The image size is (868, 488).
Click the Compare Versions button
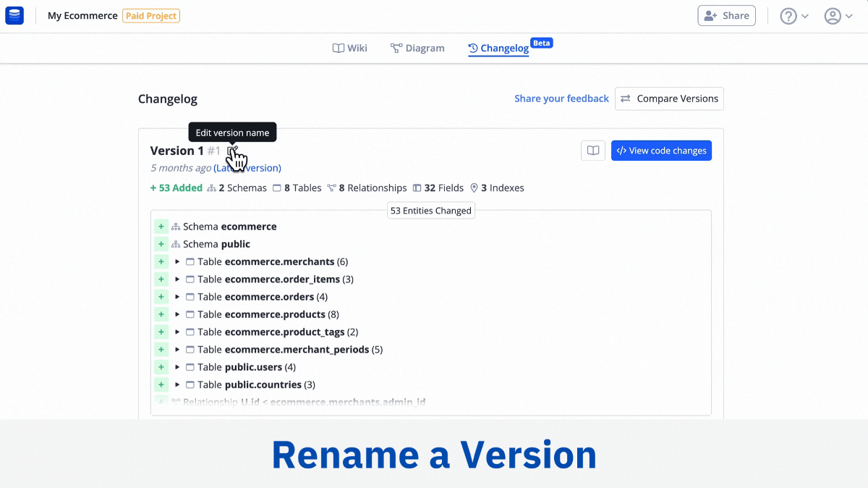click(x=669, y=98)
